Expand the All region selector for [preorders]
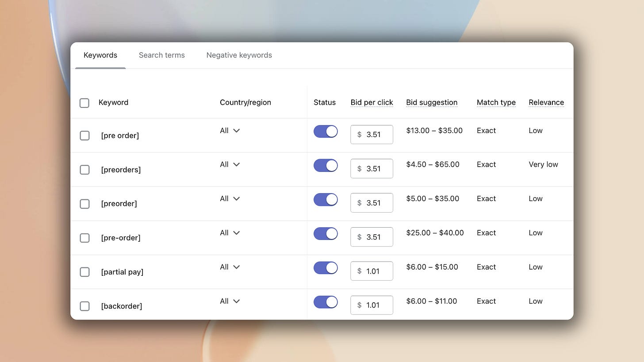This screenshot has width=644, height=362. (230, 164)
